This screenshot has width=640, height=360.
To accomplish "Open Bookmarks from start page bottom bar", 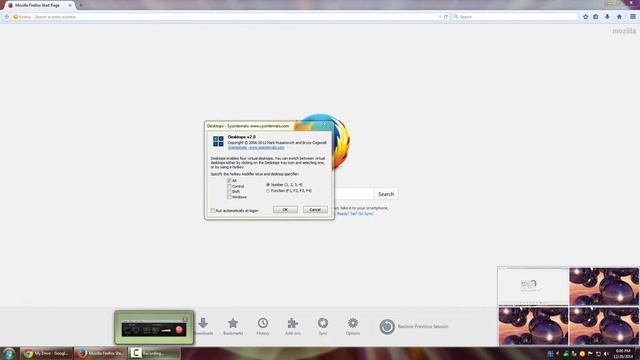I will click(233, 327).
